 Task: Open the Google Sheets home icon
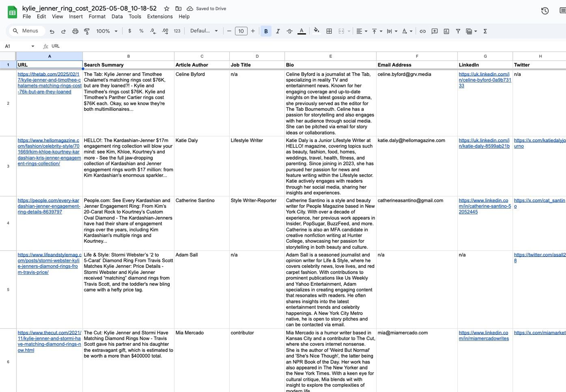pos(13,12)
